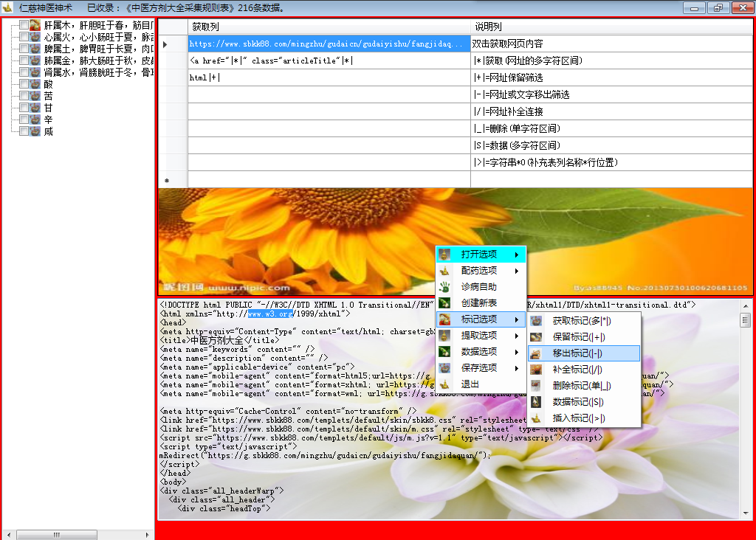
Task: Toggle the 酸 checkbox
Action: tap(23, 84)
